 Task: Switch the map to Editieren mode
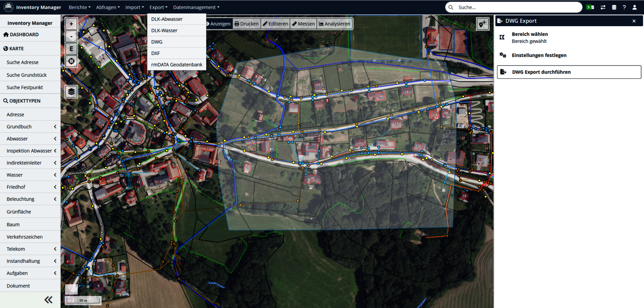(x=275, y=24)
